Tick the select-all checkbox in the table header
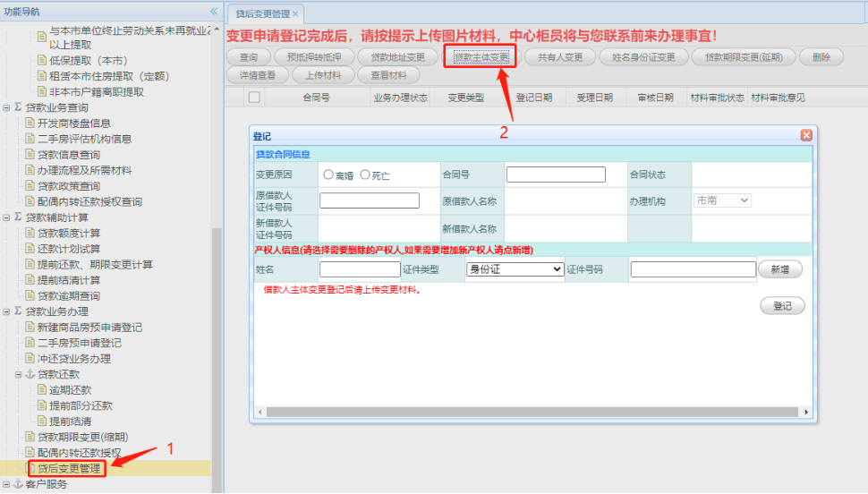Viewport: 868px width, 494px height. coord(254,98)
